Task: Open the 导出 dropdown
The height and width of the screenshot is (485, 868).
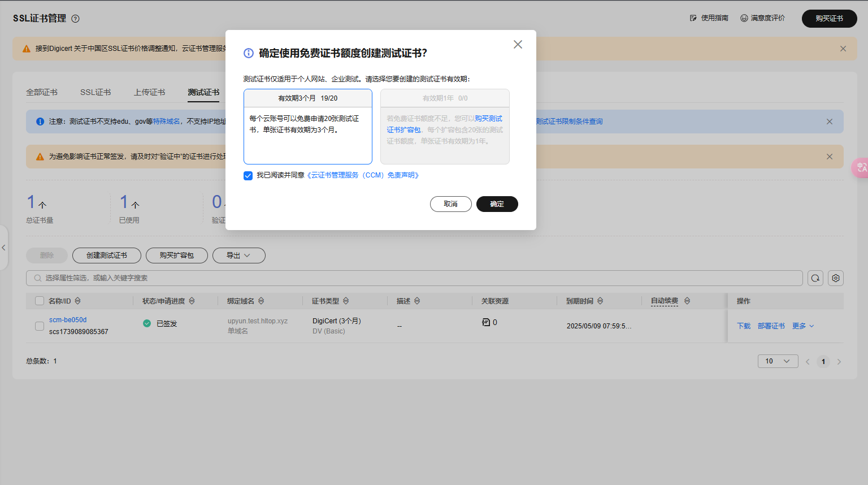Action: (239, 256)
